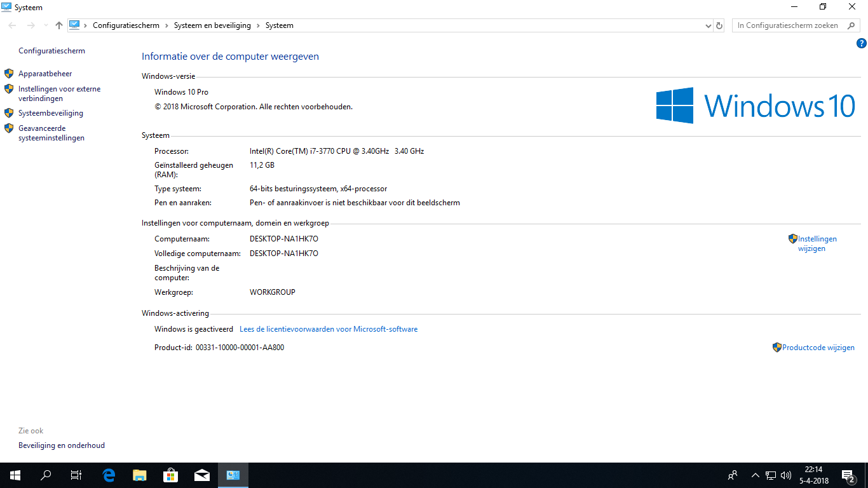
Task: Open Systeembeveiliging in the sidebar
Action: 51,113
